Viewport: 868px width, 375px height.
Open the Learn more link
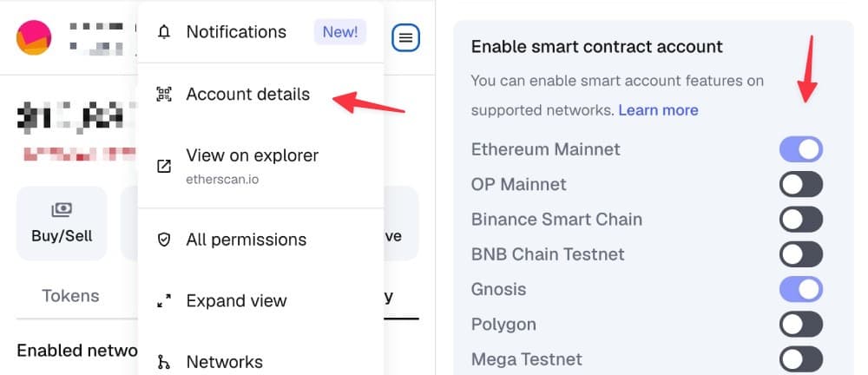(658, 110)
